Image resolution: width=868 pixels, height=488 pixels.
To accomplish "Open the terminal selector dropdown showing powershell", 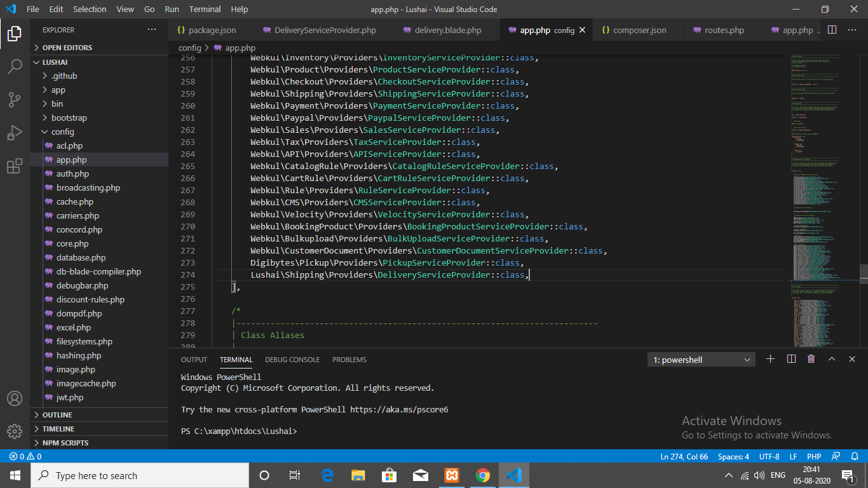I will click(x=702, y=360).
